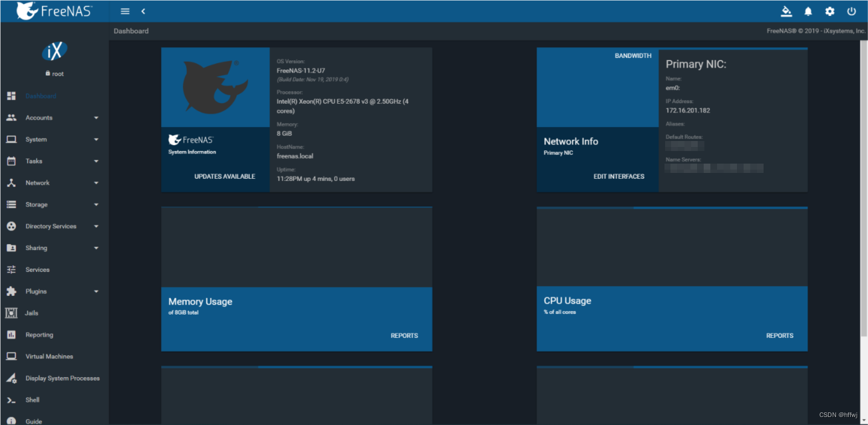
Task: Expand the Network menu arrow
Action: coord(96,183)
